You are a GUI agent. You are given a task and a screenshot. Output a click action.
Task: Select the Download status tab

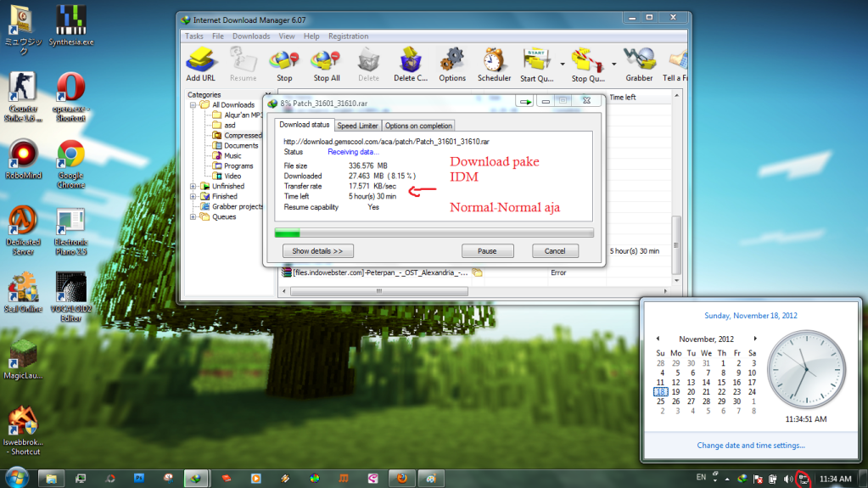point(305,125)
